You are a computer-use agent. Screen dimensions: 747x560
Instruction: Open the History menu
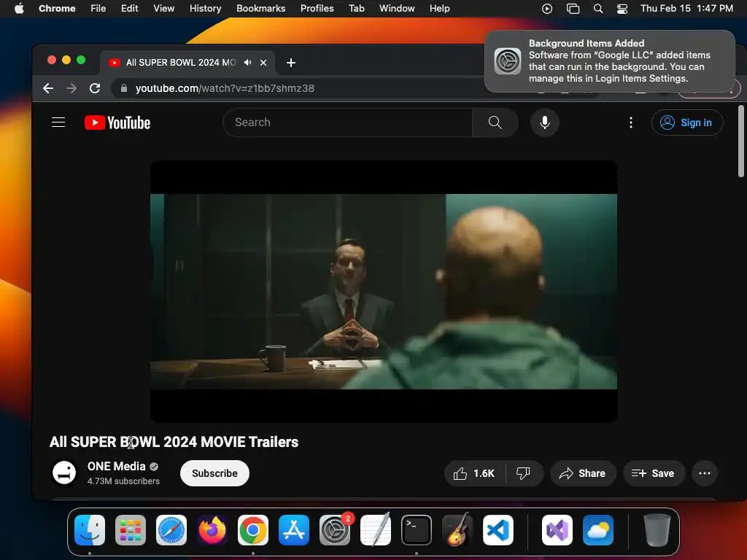point(205,9)
